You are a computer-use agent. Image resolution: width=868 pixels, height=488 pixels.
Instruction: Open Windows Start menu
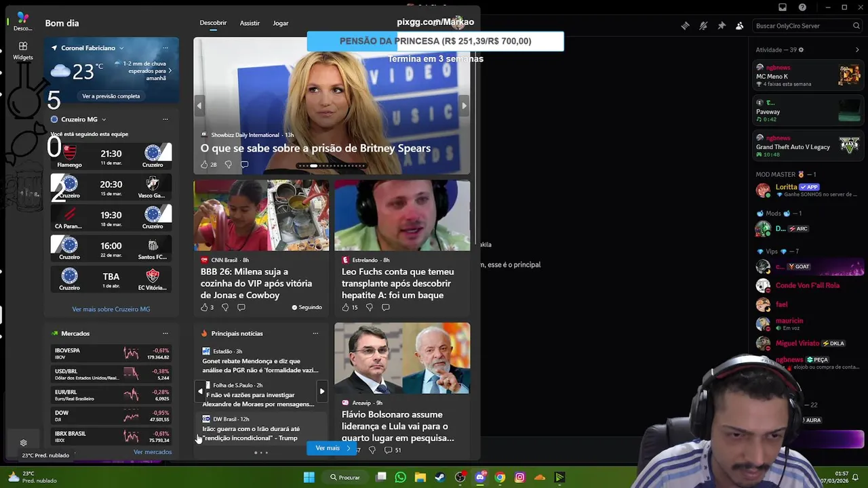[x=309, y=477]
